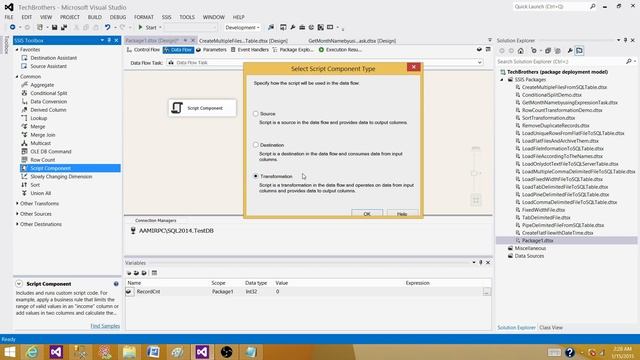Pick Union All from the toolbox
This screenshot has height=360, width=640.
tap(40, 193)
